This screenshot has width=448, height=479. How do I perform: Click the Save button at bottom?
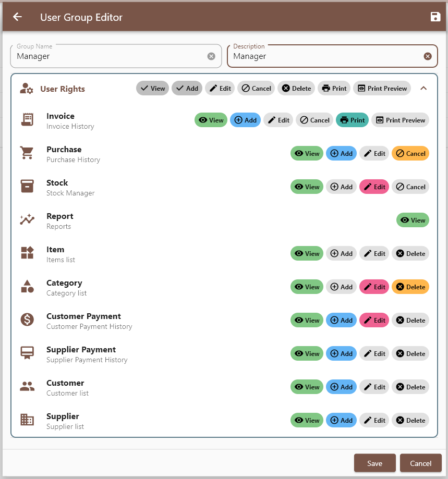(x=374, y=463)
